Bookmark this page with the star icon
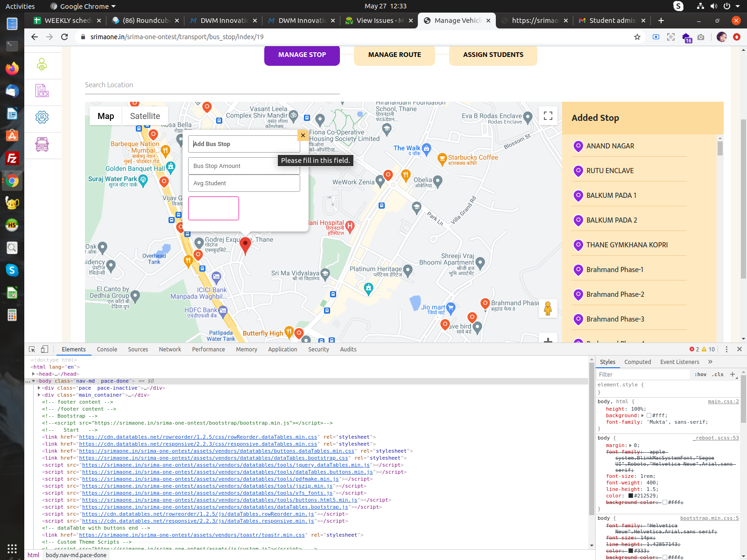Image resolution: width=747 pixels, height=560 pixels. 637,37
